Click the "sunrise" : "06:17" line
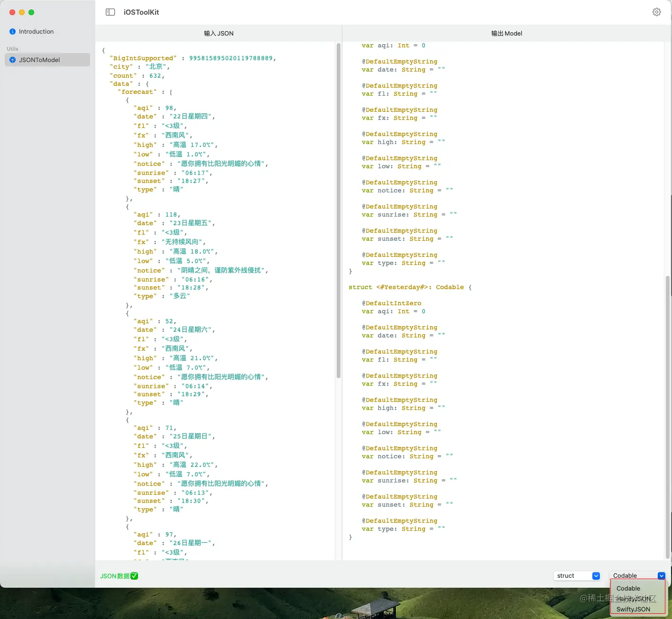The height and width of the screenshot is (619, 672). (173, 173)
